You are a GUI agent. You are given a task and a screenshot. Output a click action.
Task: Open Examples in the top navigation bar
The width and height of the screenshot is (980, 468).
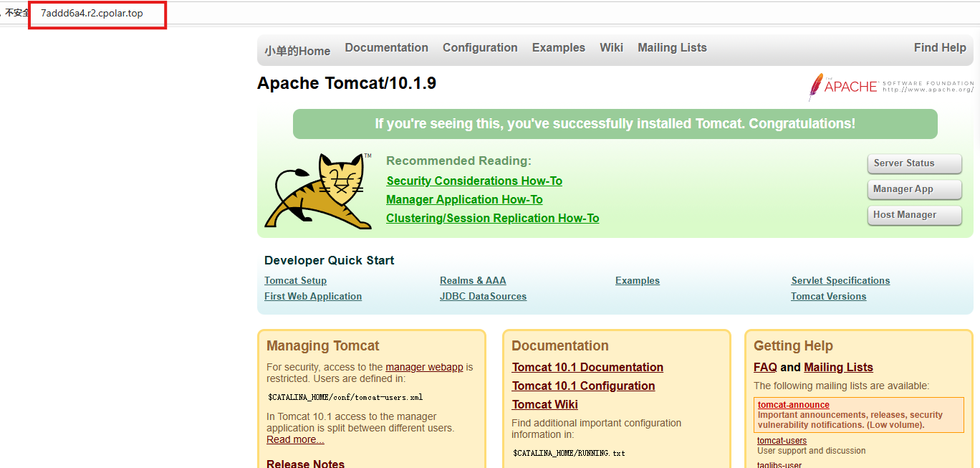tap(559, 48)
